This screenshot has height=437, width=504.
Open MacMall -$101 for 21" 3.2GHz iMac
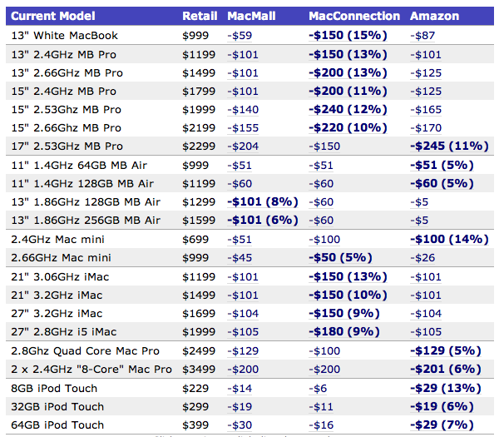click(243, 295)
